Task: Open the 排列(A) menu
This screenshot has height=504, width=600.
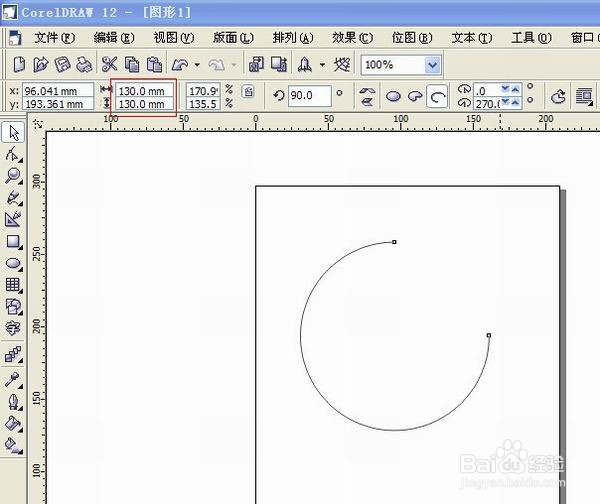Action: [x=293, y=38]
